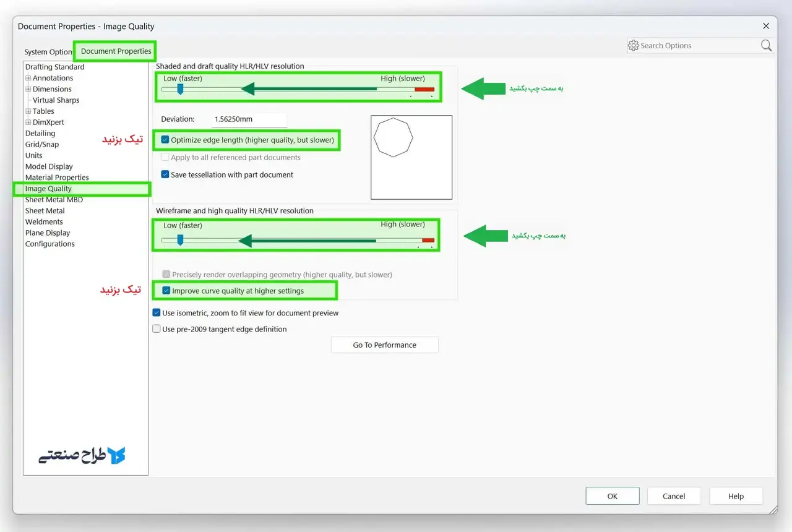
Task: Uncheck Save tessellation with part document
Action: click(x=165, y=174)
